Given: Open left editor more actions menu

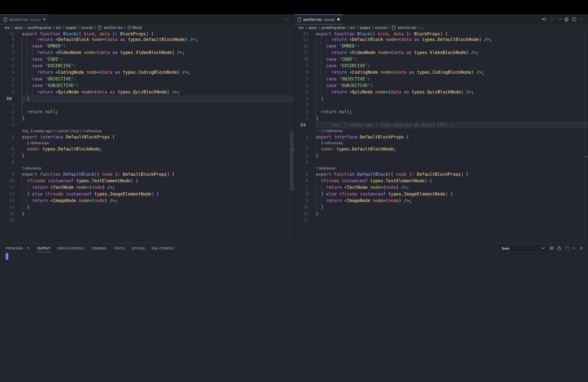Looking at the screenshot, I should pos(287,19).
